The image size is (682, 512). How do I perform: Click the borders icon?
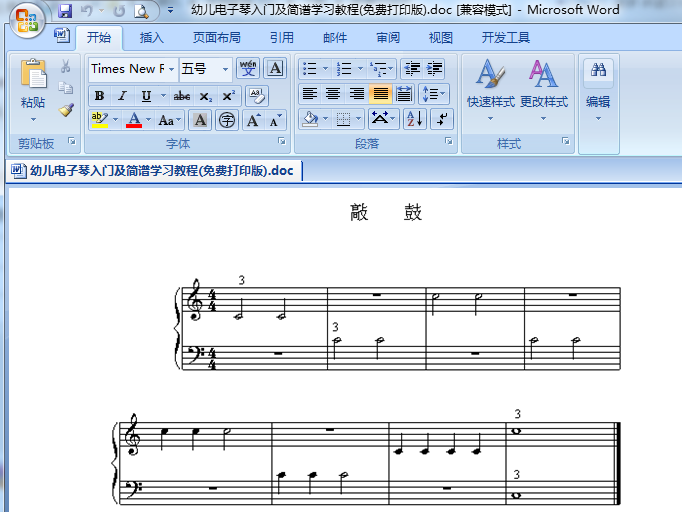[x=344, y=119]
